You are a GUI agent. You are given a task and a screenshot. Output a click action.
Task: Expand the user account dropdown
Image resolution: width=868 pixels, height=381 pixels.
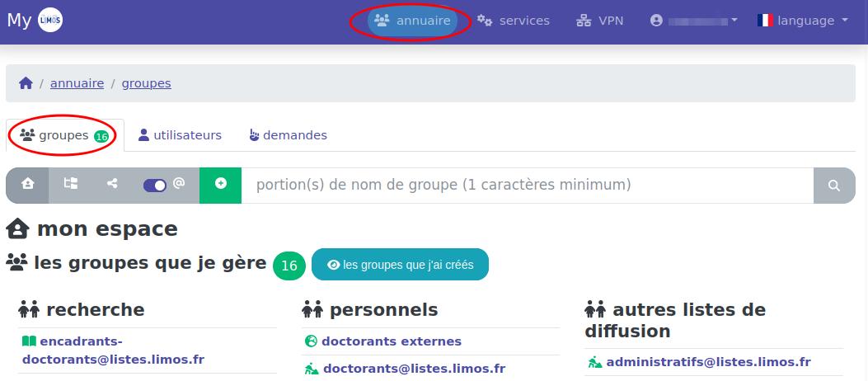(x=693, y=21)
